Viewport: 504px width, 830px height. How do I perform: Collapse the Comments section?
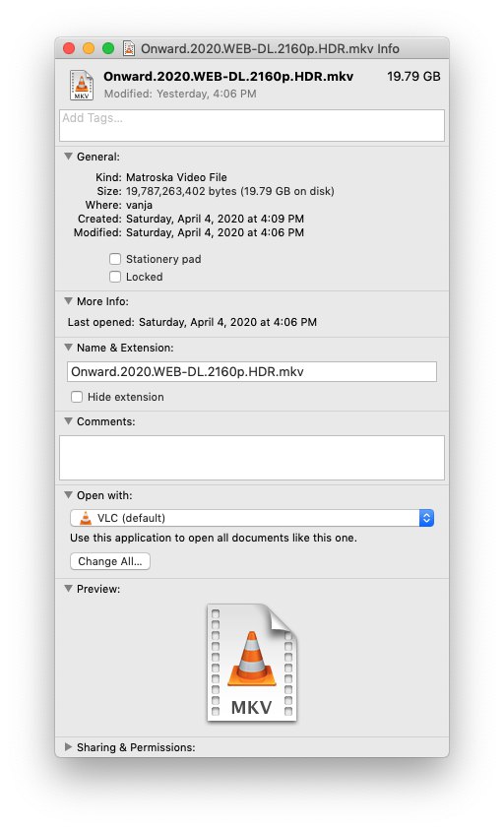click(x=68, y=420)
